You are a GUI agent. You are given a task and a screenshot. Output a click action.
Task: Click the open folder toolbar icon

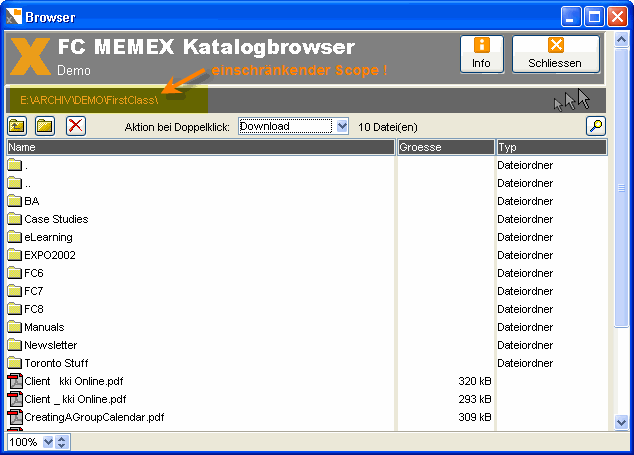tap(45, 126)
